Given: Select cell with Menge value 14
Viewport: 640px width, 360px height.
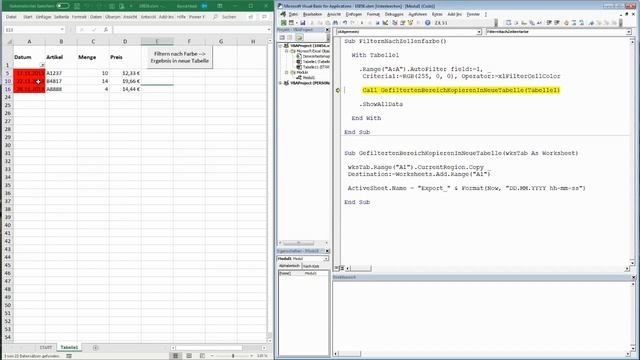Looking at the screenshot, I should pos(93,81).
